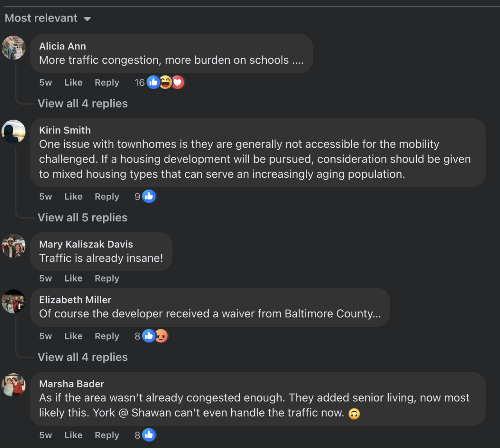Open Kirin Smith's profile by clicking their name
Image resolution: width=500 pixels, height=448 pixels.
coord(64,130)
